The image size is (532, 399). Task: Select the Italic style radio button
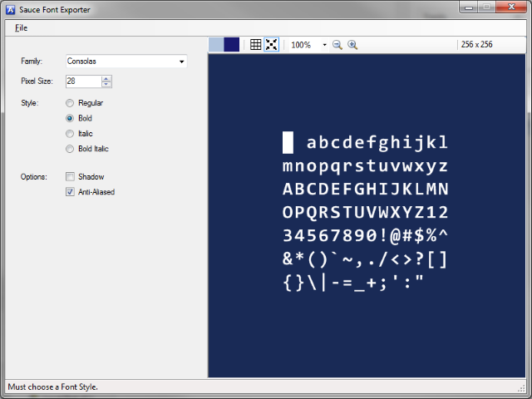(x=70, y=134)
